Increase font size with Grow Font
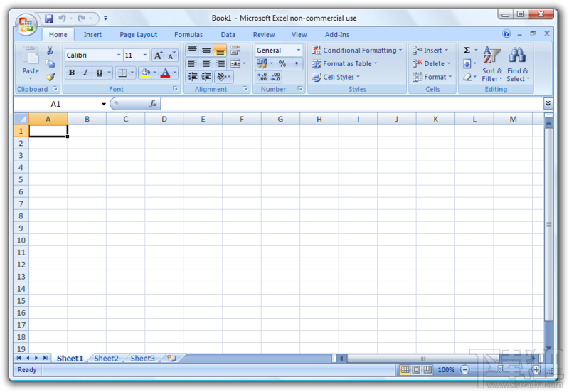Screen dimensions: 569x392 coord(158,55)
